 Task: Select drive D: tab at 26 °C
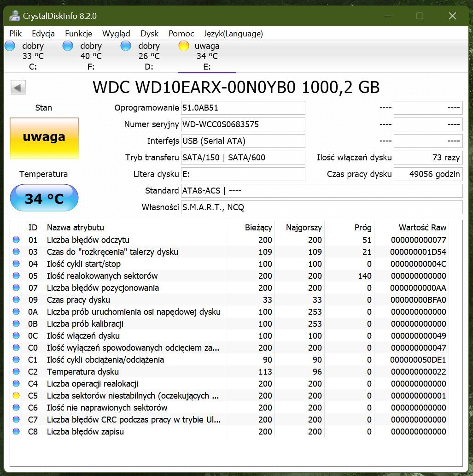(149, 56)
